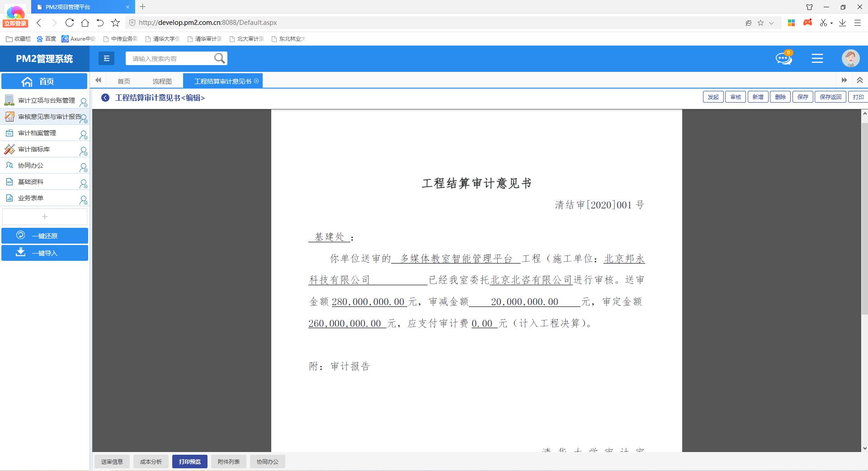Open the user avatar profile
Screen dimensions: 868x471
(850, 59)
